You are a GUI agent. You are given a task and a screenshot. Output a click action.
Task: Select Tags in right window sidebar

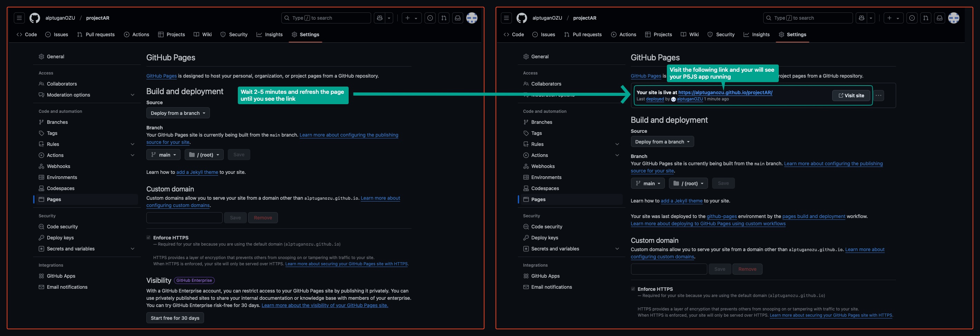(x=571, y=133)
